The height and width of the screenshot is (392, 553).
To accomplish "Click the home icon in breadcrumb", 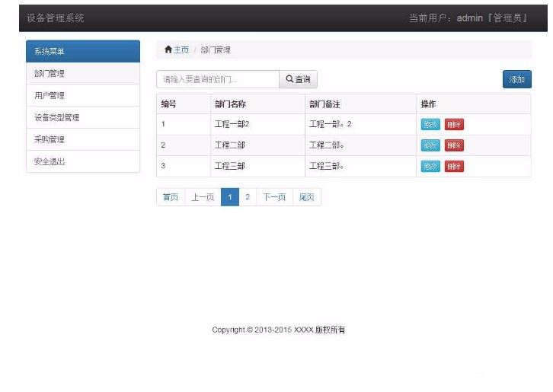I will [x=168, y=49].
